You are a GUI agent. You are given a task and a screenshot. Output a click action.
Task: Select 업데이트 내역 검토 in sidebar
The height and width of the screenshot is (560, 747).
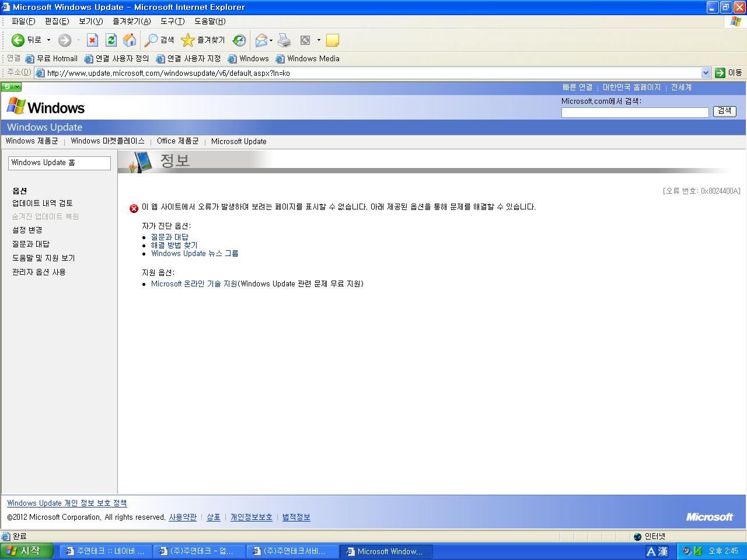tap(43, 203)
